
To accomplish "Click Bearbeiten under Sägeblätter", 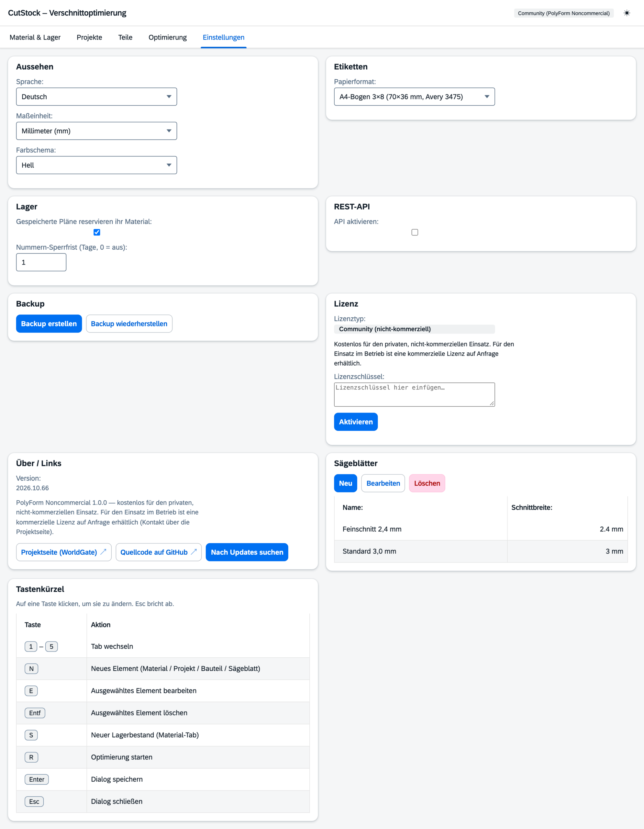I will coord(383,483).
